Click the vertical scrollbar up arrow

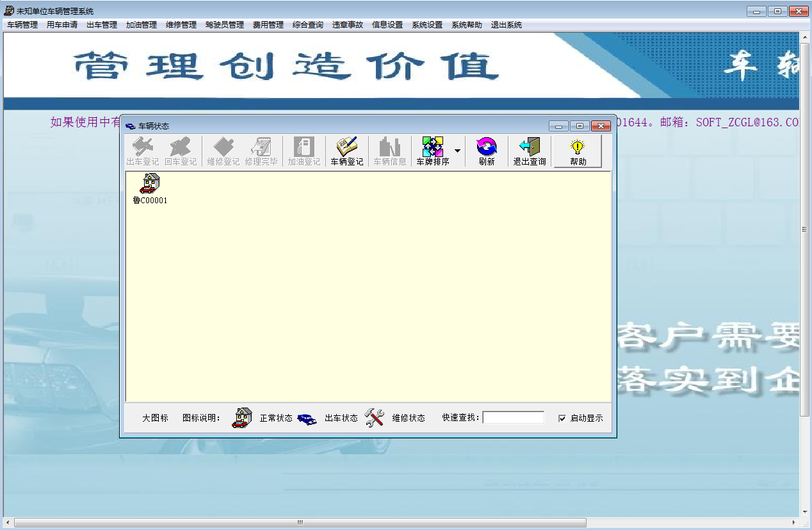pyautogui.click(x=805, y=37)
